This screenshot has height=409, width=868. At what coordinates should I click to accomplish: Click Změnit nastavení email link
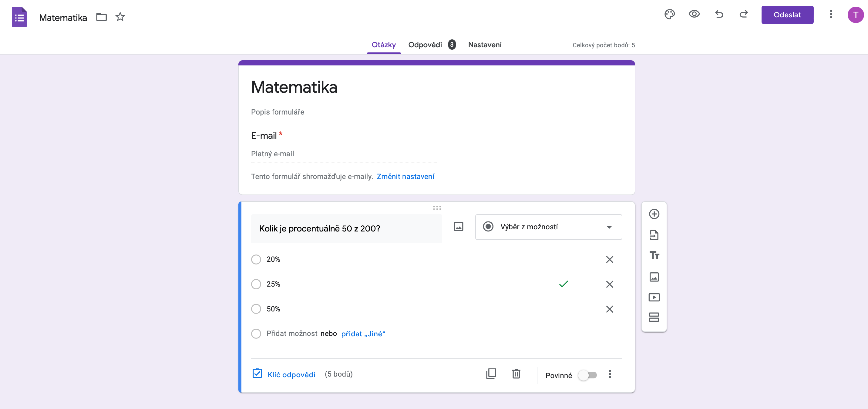405,177
